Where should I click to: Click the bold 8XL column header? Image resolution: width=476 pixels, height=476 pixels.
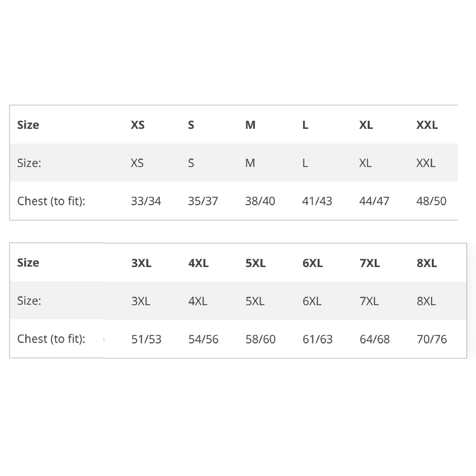coord(427,263)
